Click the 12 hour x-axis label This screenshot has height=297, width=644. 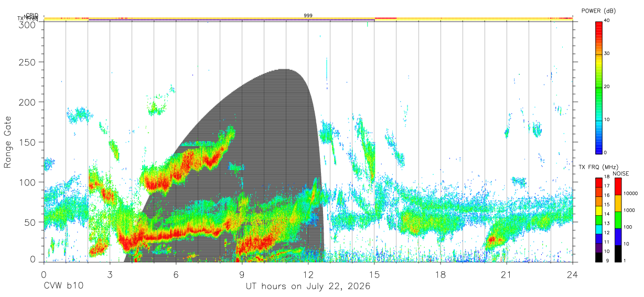click(308, 274)
